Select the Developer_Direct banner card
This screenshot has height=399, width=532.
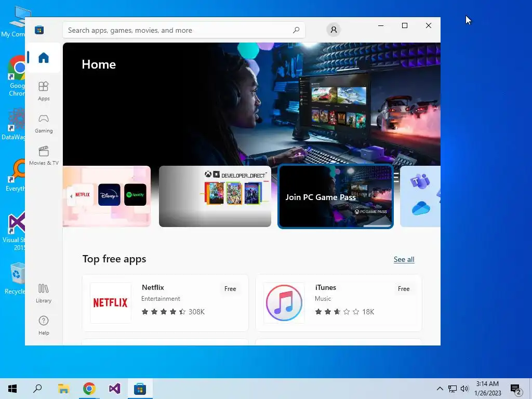pos(215,196)
